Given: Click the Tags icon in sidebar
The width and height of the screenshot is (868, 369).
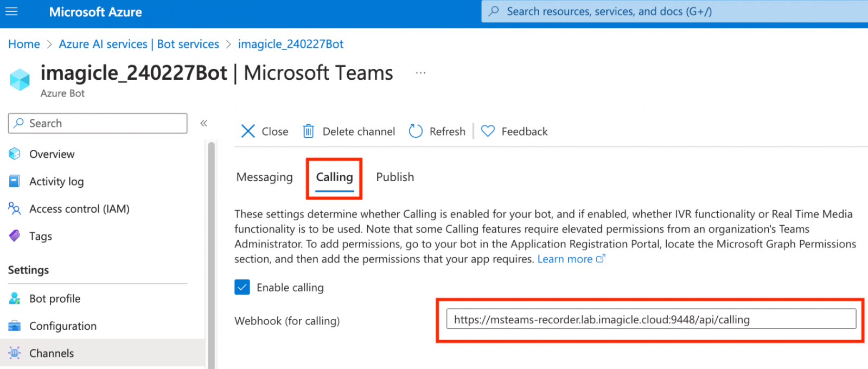Looking at the screenshot, I should (x=15, y=236).
